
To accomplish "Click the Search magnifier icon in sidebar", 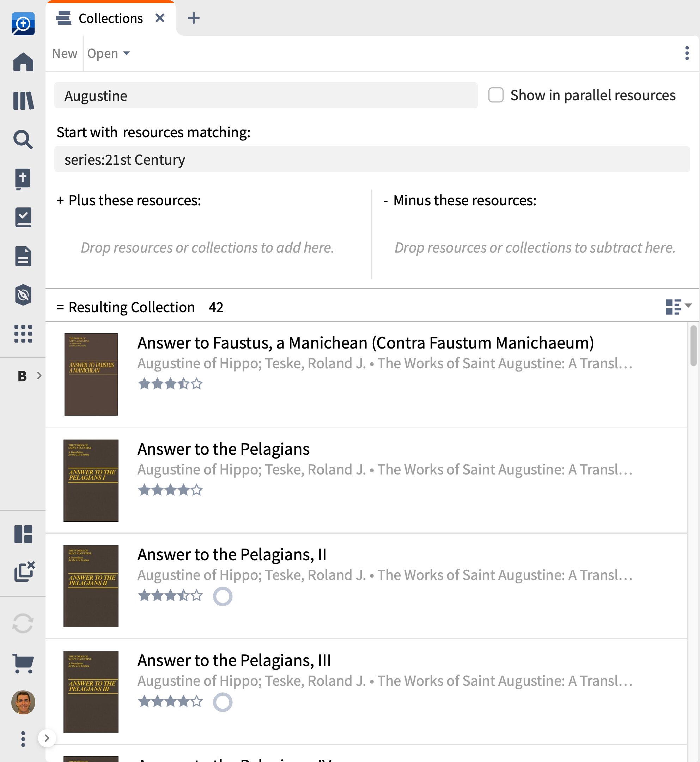I will [23, 140].
